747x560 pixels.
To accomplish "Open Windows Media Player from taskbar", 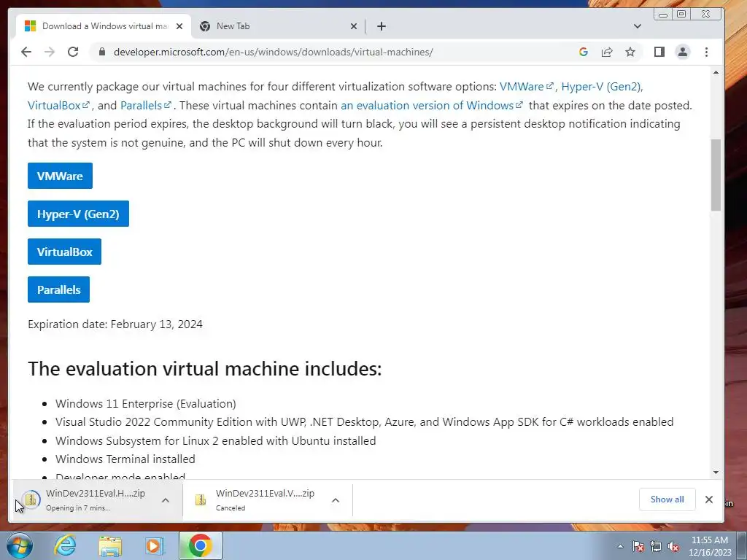I will click(x=154, y=545).
